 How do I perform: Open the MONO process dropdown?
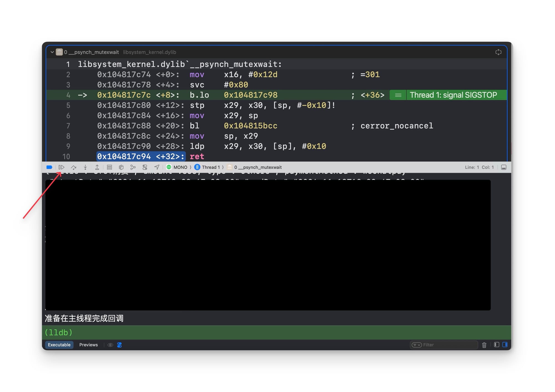[177, 167]
